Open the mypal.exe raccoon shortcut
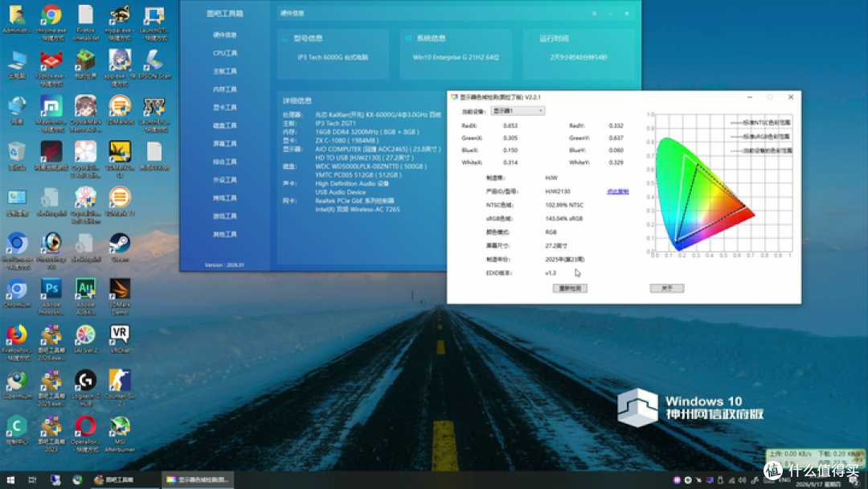The width and height of the screenshot is (868, 489). click(120, 23)
